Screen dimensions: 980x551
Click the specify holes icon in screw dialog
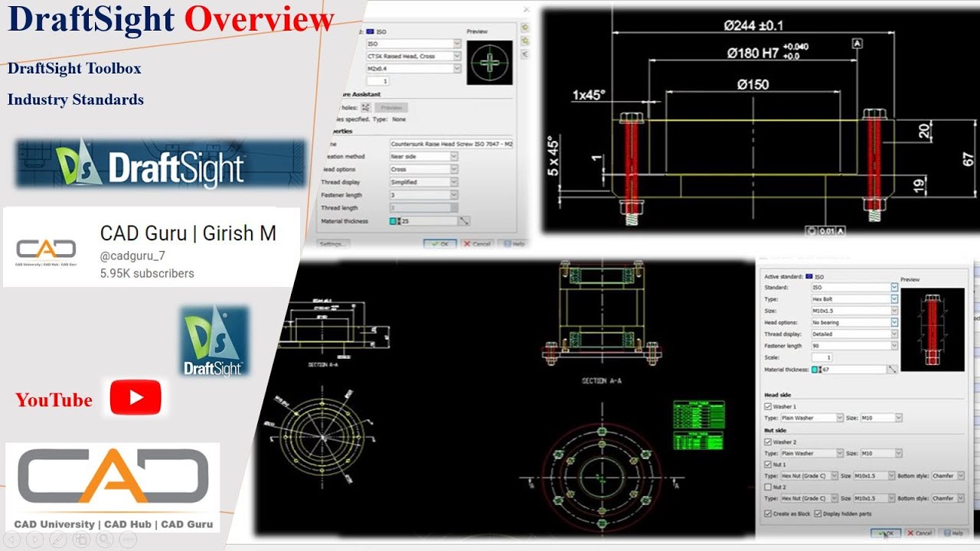(x=366, y=107)
